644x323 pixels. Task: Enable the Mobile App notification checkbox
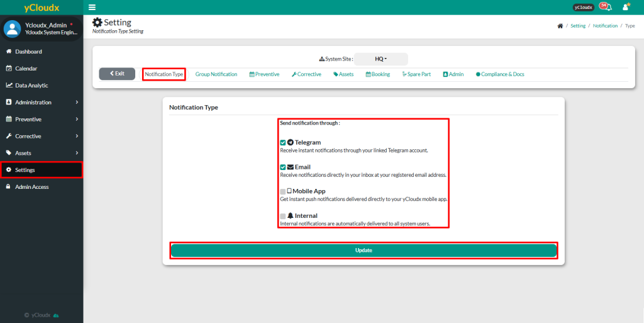283,191
